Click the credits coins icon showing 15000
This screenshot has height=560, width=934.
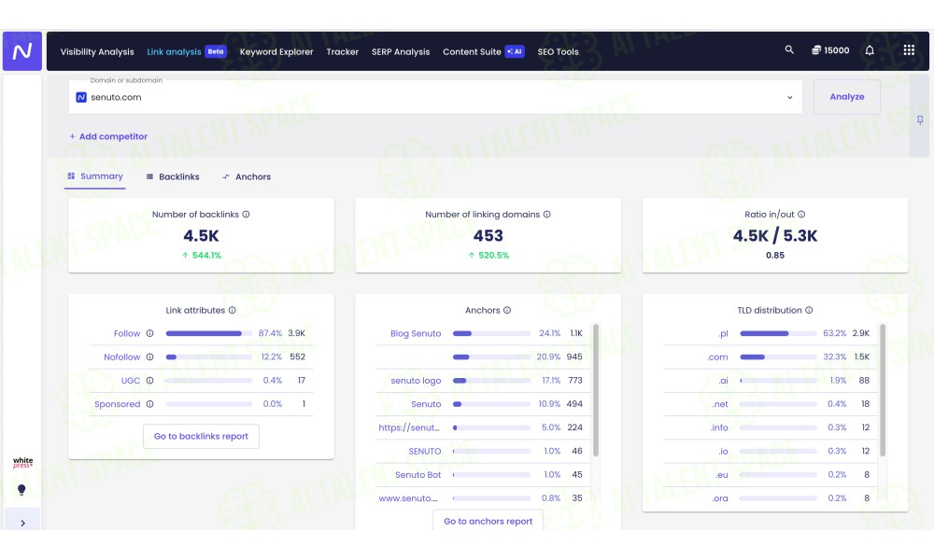click(816, 50)
